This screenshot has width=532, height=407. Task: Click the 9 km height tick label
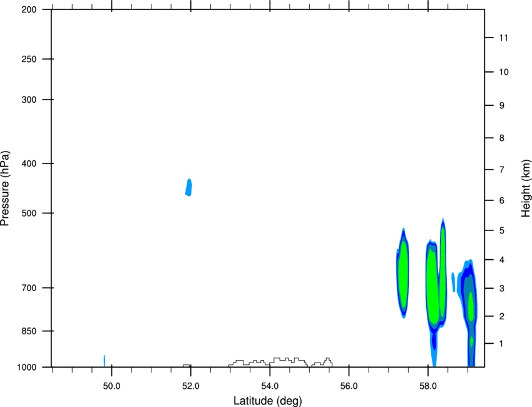pos(502,106)
